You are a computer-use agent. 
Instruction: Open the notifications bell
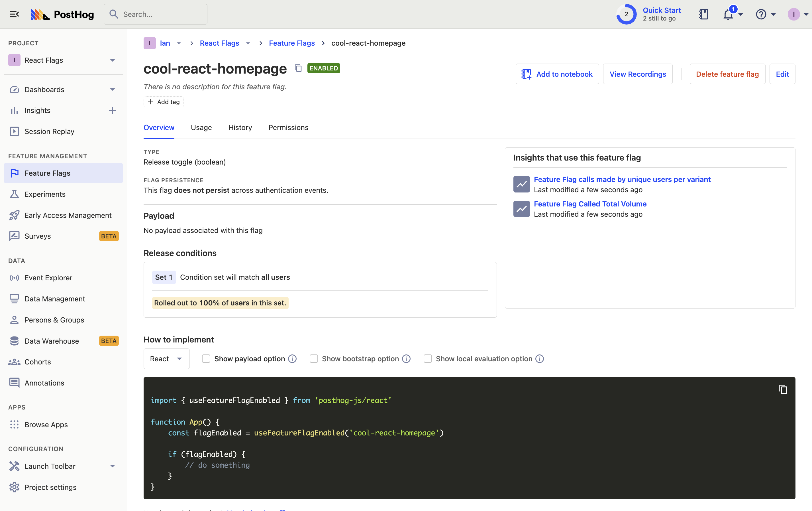pos(728,15)
